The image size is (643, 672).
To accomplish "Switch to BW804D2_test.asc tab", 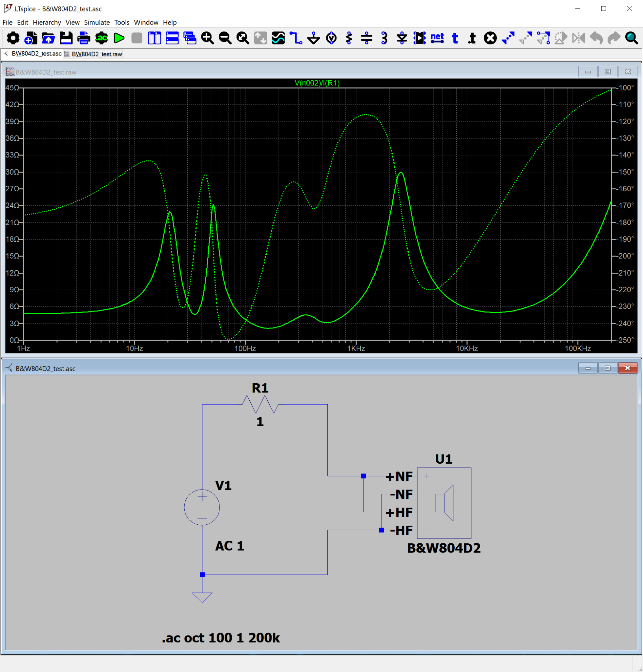I will [33, 54].
